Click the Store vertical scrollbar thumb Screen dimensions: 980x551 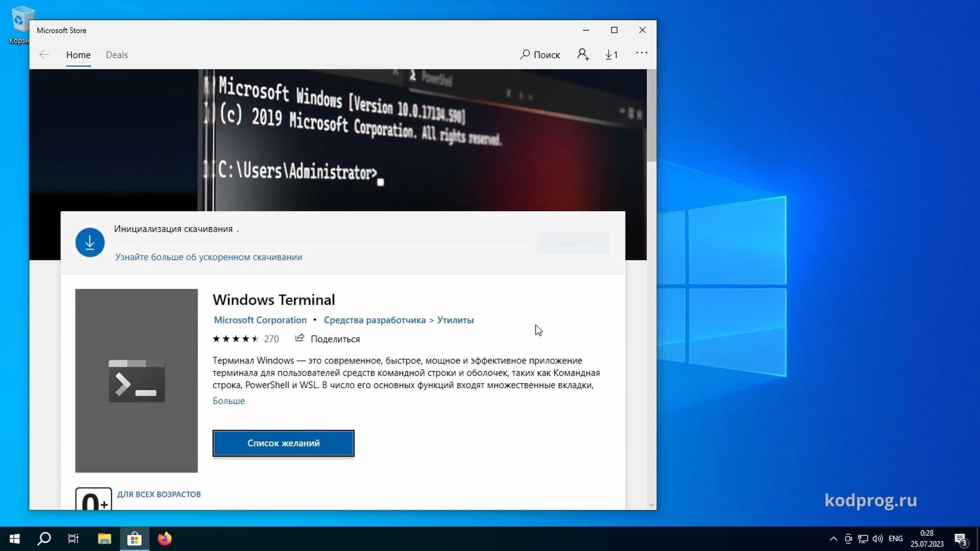tap(651, 116)
